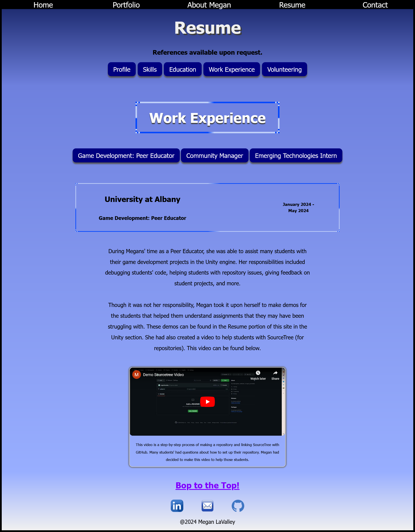
Task: Select the Volunteering button
Action: tap(284, 69)
